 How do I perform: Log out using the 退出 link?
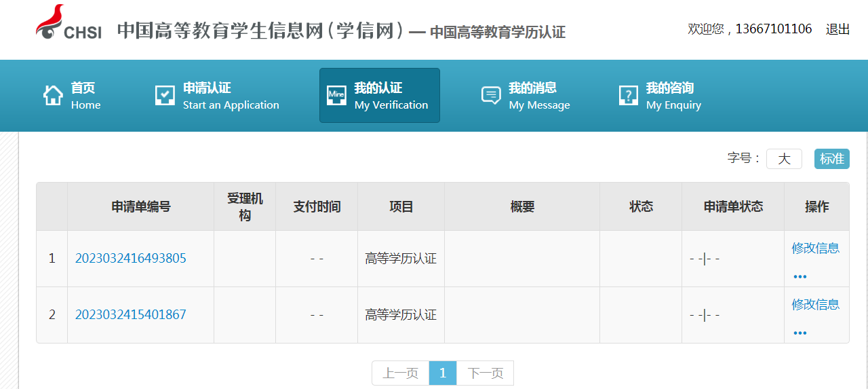[837, 29]
